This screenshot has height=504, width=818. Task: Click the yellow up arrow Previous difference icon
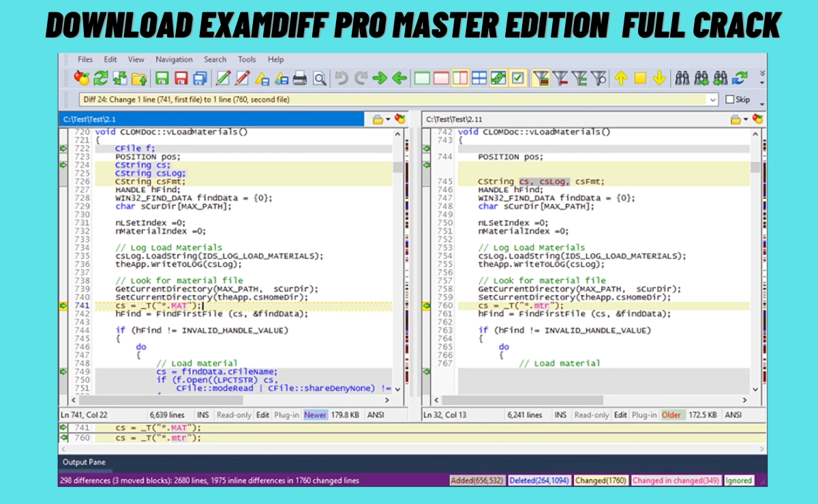coord(620,78)
